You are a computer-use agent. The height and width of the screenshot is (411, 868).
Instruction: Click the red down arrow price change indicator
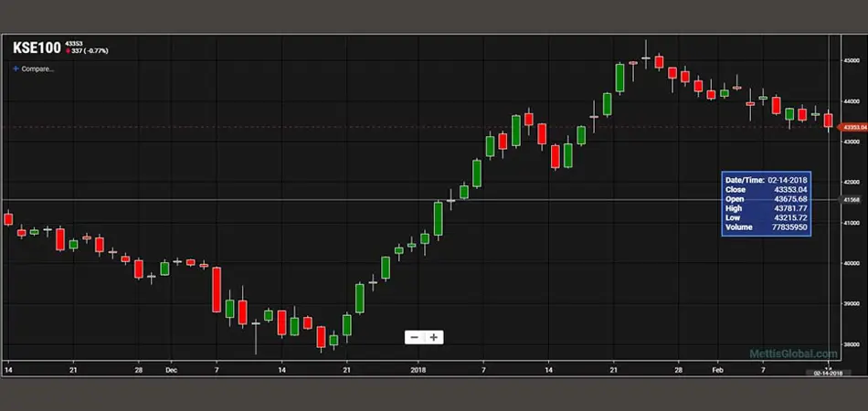70,51
